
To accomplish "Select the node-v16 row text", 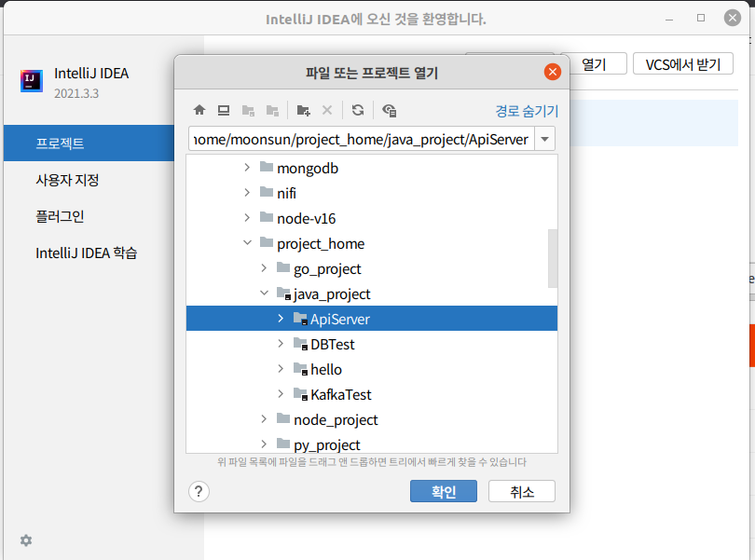I will tap(307, 218).
